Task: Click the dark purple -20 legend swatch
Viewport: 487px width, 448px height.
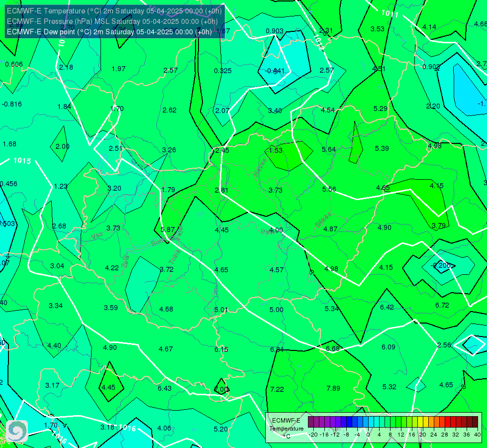Action: (311, 422)
